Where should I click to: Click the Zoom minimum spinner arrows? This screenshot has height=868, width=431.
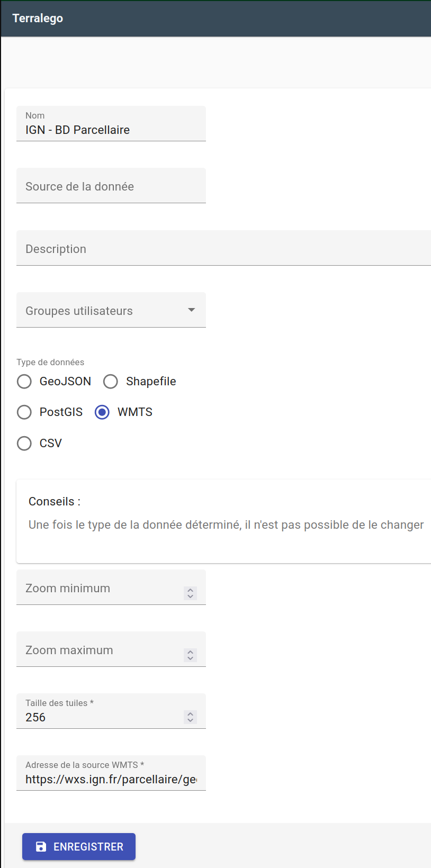click(x=191, y=593)
